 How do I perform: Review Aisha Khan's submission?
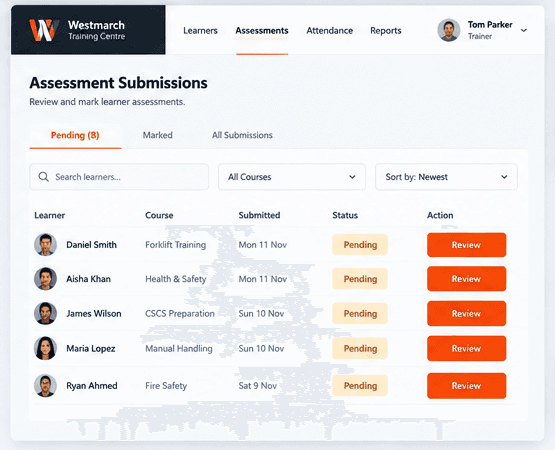[x=467, y=279]
